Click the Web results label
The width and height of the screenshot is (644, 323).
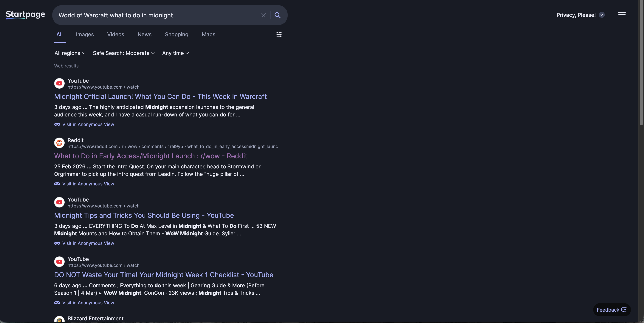[66, 66]
